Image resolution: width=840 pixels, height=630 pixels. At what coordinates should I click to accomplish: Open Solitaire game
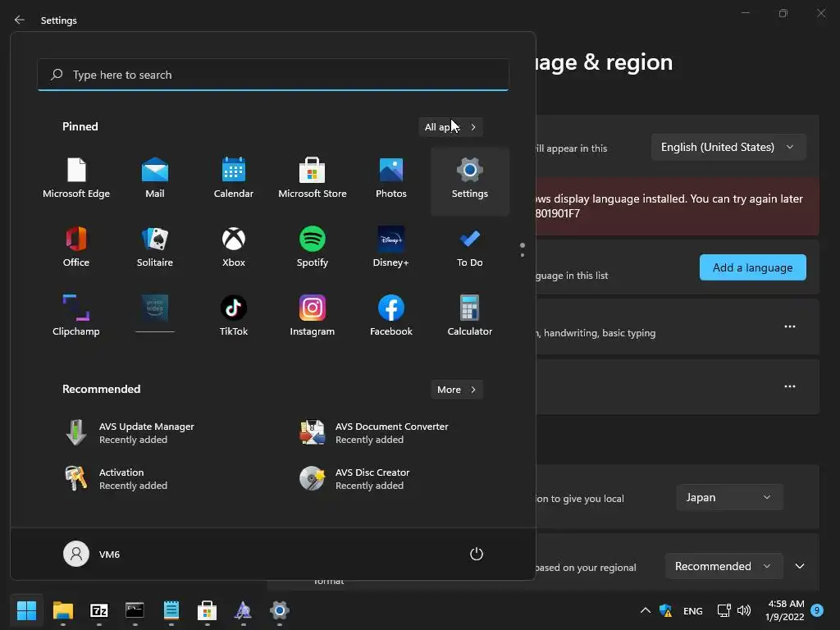pyautogui.click(x=155, y=248)
